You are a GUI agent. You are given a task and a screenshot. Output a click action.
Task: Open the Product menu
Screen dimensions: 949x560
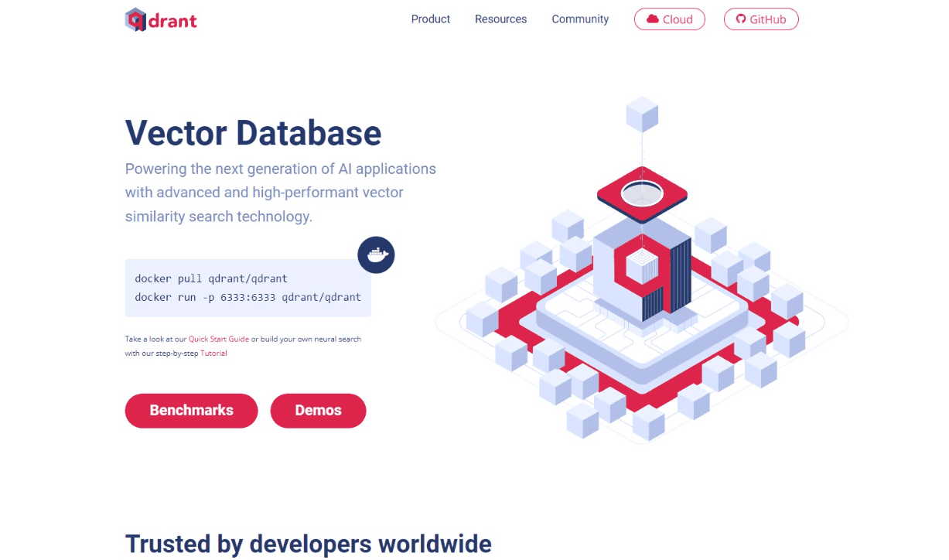[x=431, y=19]
